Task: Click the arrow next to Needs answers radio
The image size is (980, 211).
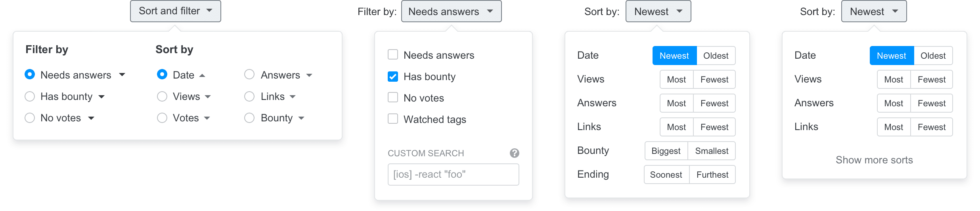Action: coord(122,75)
